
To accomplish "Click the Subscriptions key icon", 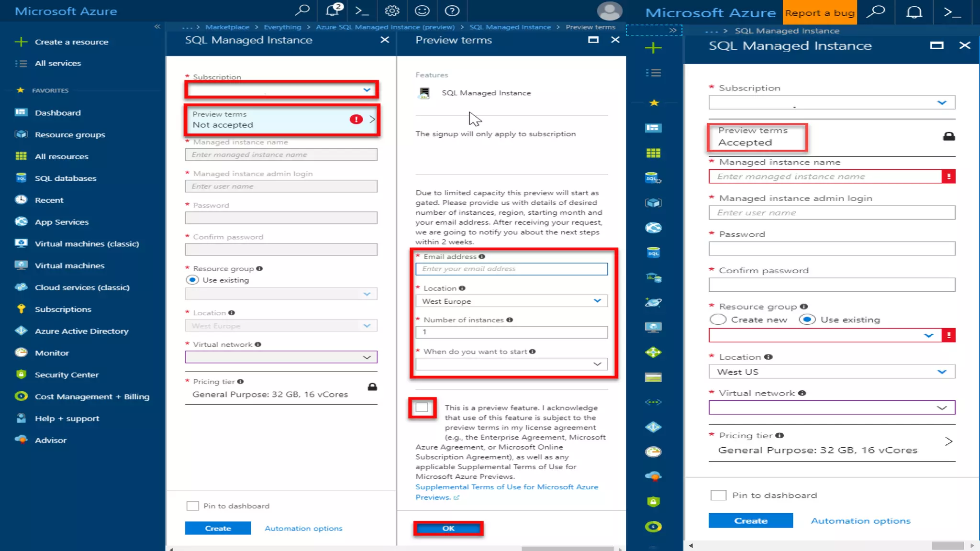I will pos(21,309).
